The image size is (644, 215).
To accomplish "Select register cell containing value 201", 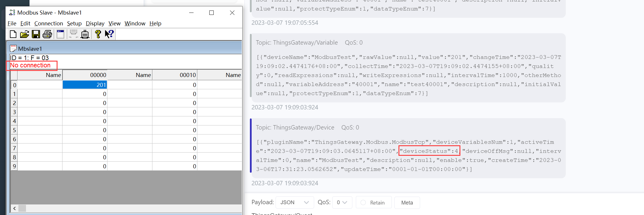I will (85, 85).
